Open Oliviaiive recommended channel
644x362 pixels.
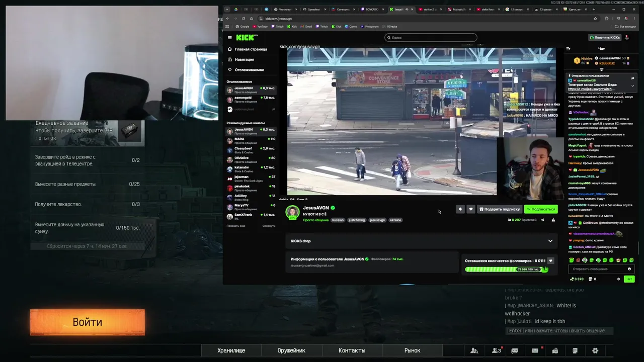(251, 159)
